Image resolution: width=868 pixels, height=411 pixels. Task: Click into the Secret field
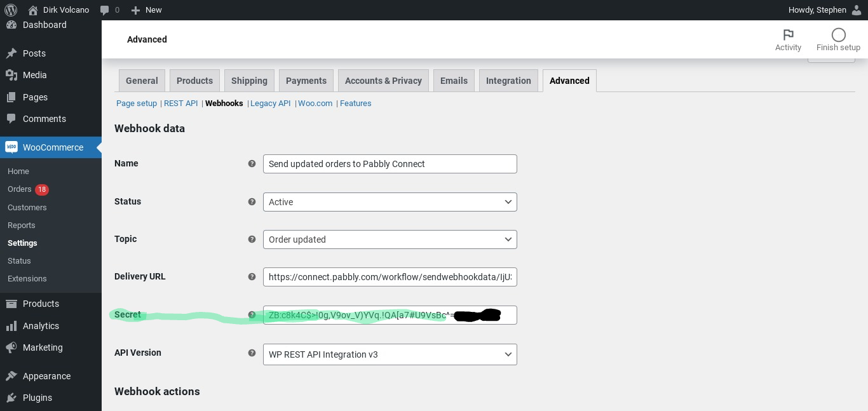390,315
